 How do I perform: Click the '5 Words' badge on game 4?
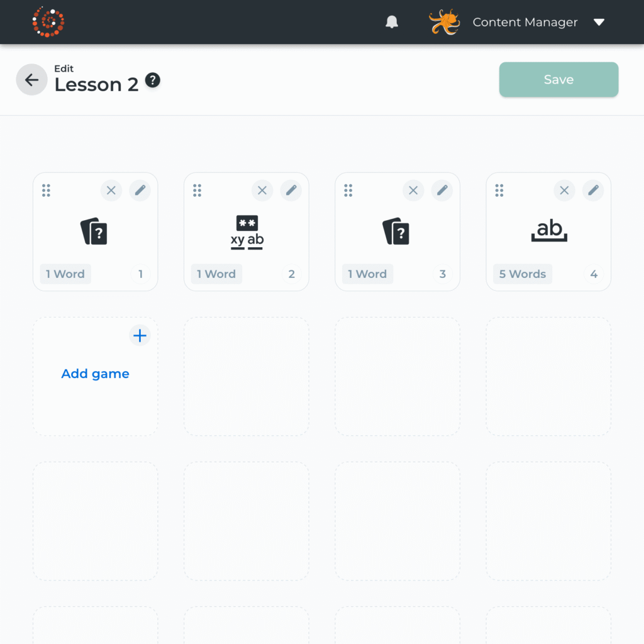522,274
